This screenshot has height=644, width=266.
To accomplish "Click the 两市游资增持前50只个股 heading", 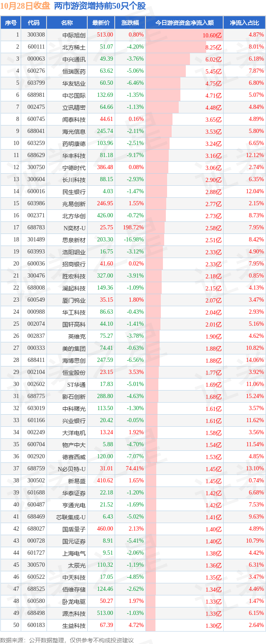I will (x=100, y=6).
